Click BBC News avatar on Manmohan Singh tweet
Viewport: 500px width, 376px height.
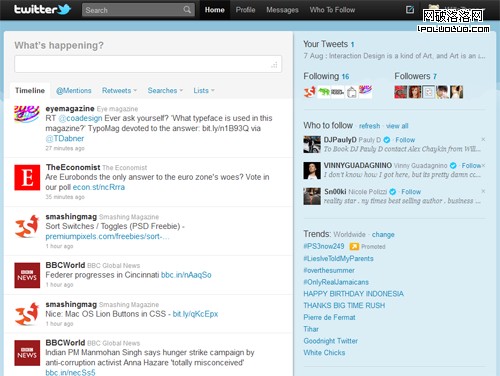click(x=27, y=353)
